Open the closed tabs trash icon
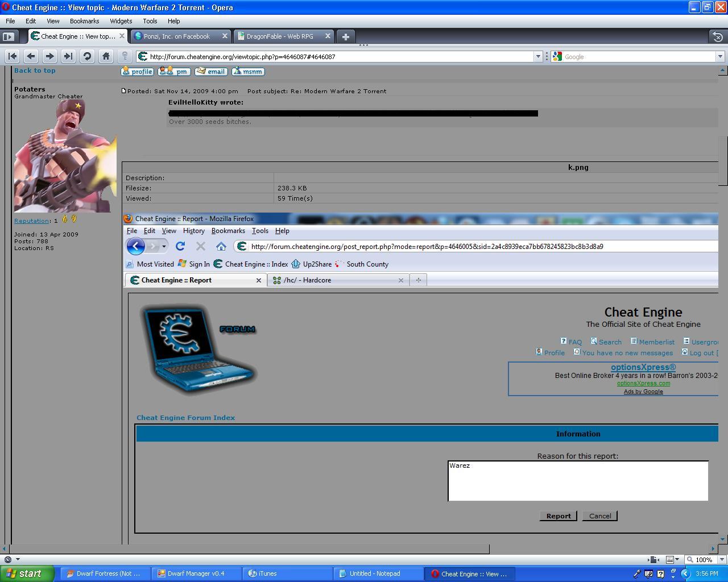This screenshot has height=582, width=728. point(718,36)
